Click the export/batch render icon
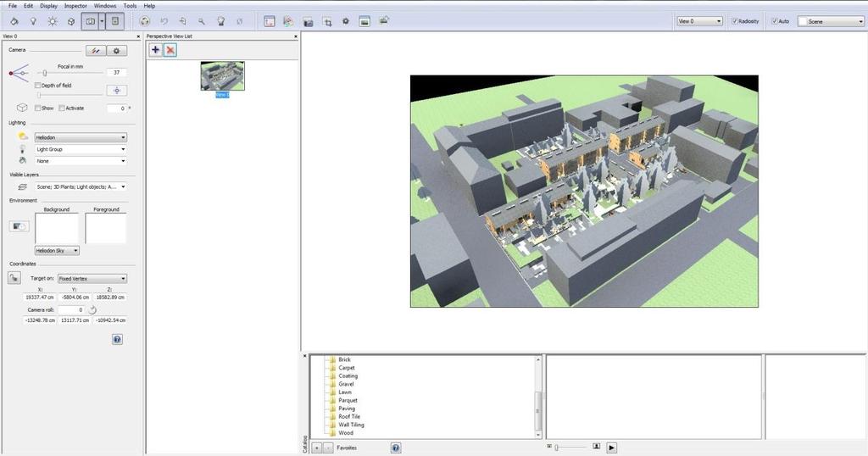 384,20
